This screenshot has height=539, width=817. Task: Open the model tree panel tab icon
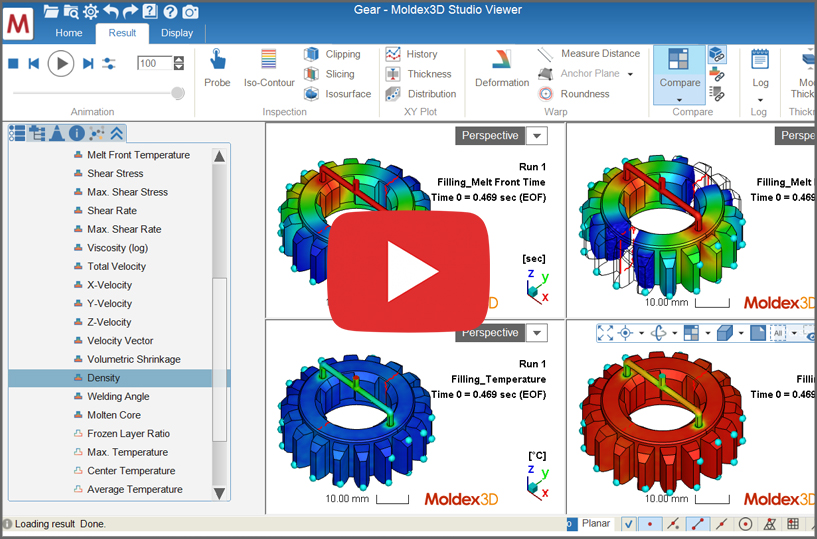37,133
